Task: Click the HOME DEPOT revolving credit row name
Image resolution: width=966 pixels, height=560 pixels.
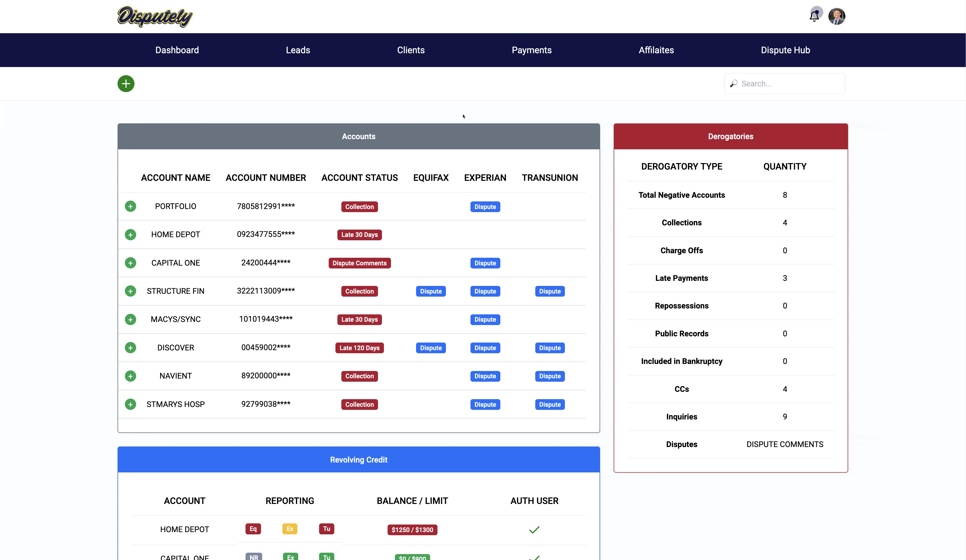Action: (x=184, y=529)
